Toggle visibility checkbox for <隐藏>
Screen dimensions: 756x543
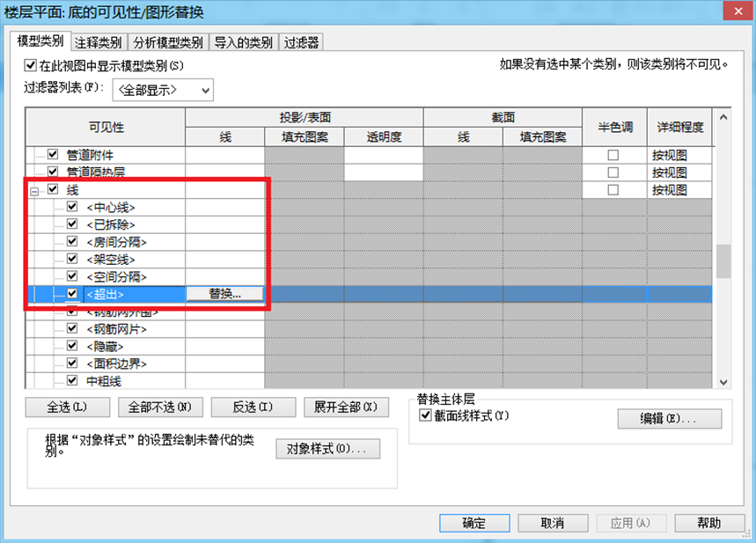(72, 346)
